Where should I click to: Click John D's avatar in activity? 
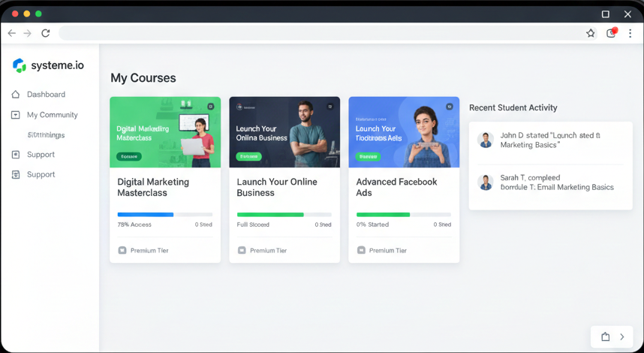tap(486, 140)
